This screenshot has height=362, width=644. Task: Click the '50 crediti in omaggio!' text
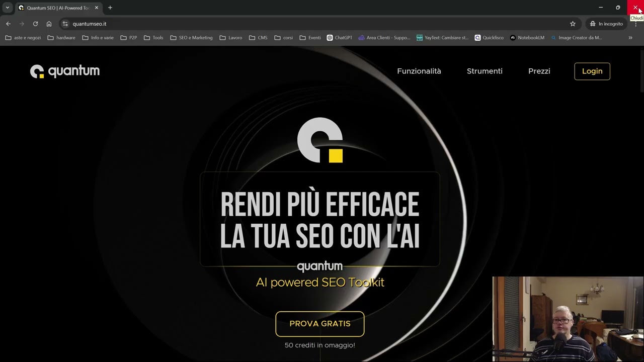point(320,345)
